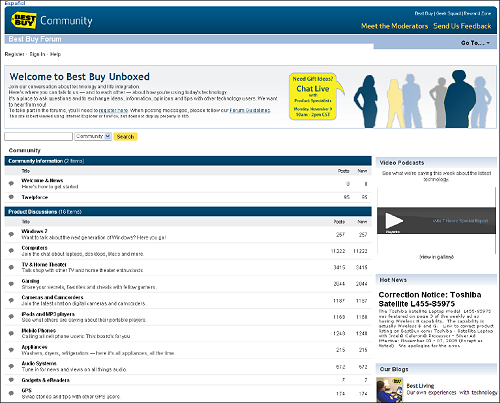This screenshot has width=500, height=403.
Task: Click the Register link
Action: [x=14, y=54]
